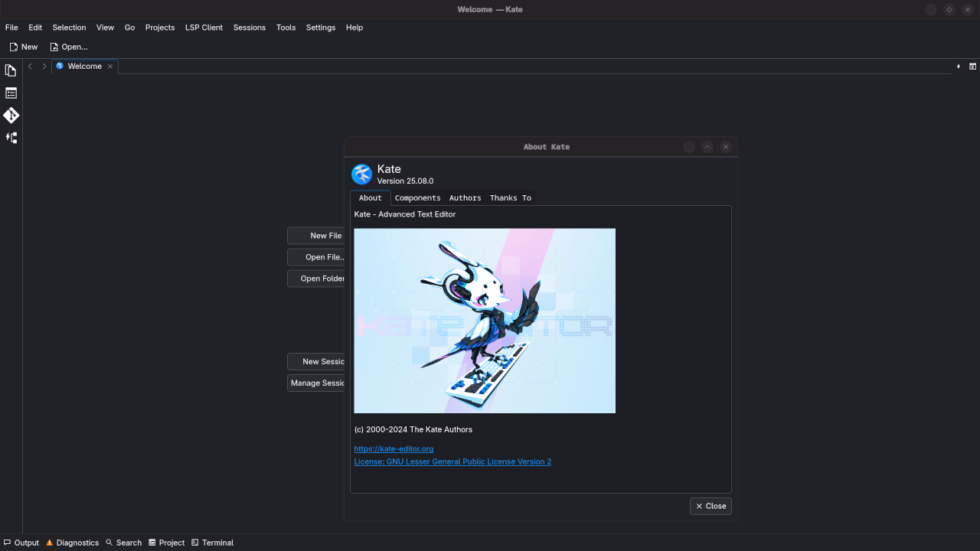The width and height of the screenshot is (980, 551).
Task: Click the Kate logo in About dialog
Action: (x=361, y=174)
